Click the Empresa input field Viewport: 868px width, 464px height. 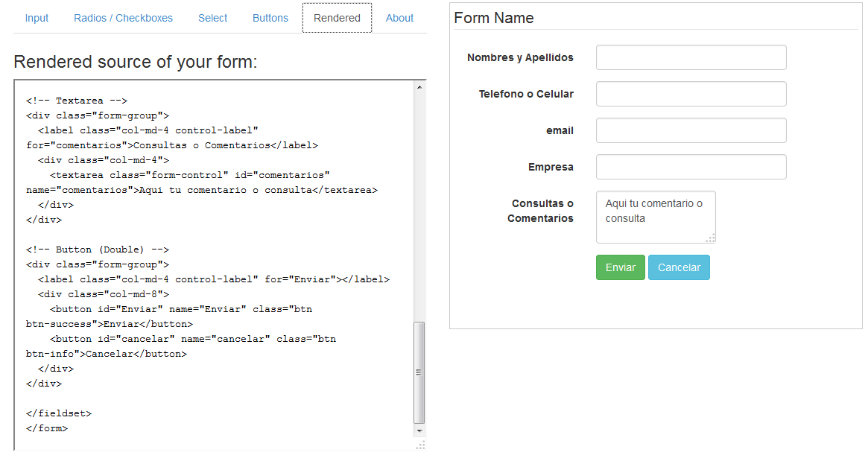point(691,166)
